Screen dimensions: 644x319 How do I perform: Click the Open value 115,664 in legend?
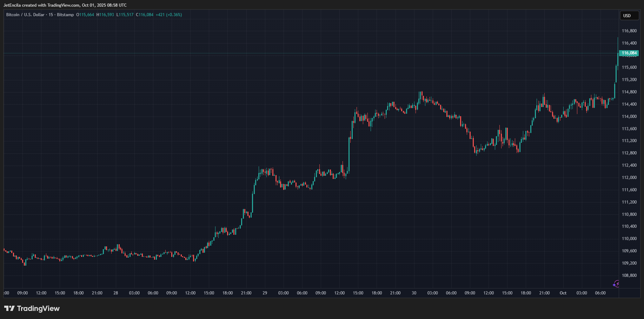point(86,15)
